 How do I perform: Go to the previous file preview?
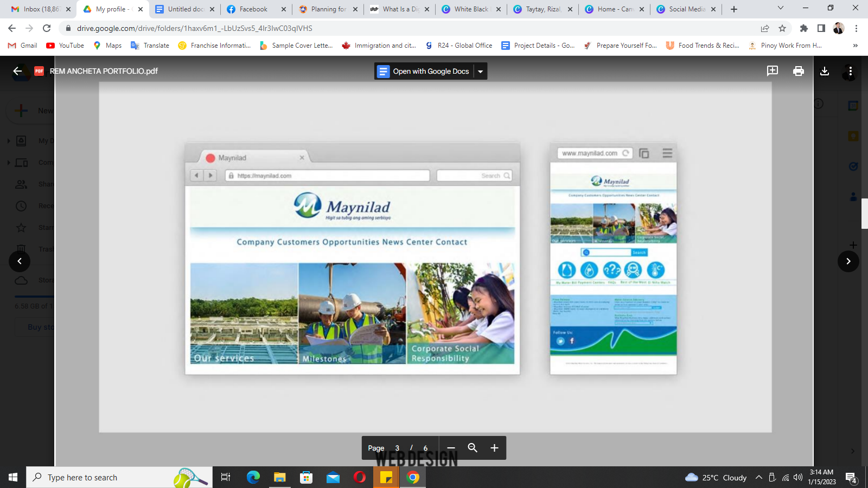coord(20,261)
